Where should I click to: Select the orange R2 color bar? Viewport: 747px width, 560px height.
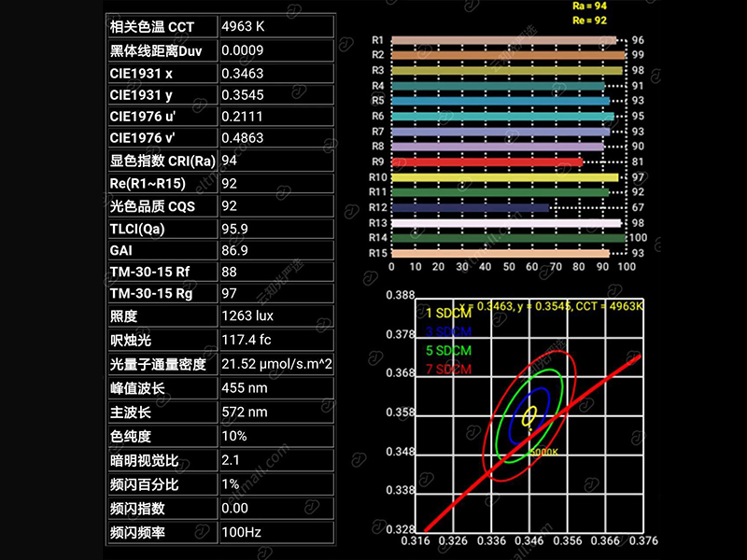point(507,55)
